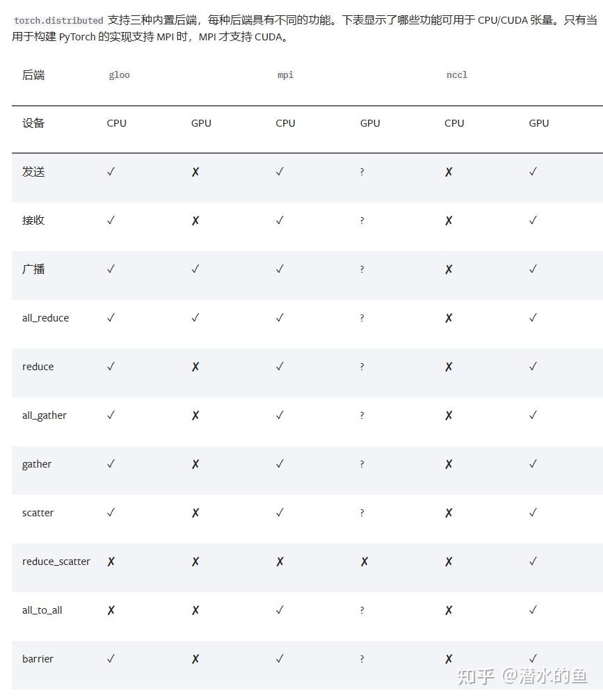The width and height of the screenshot is (603, 700).
Task: Click the torch.distributed code text
Action: point(58,21)
